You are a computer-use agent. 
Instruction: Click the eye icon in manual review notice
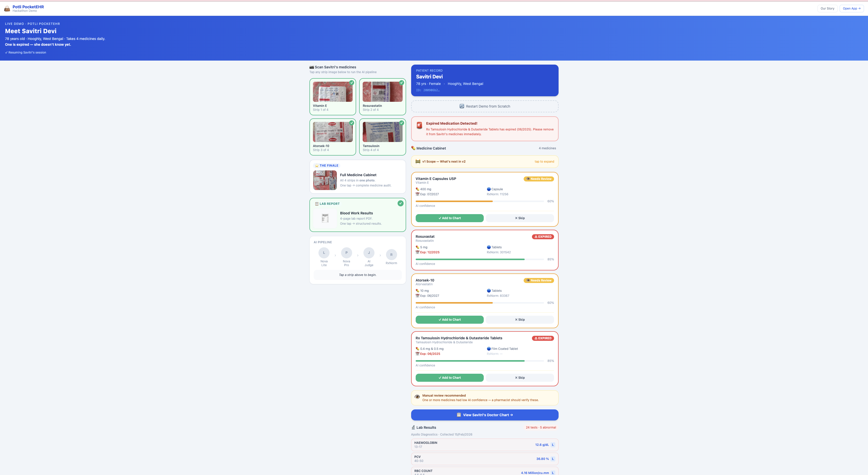pos(417,397)
